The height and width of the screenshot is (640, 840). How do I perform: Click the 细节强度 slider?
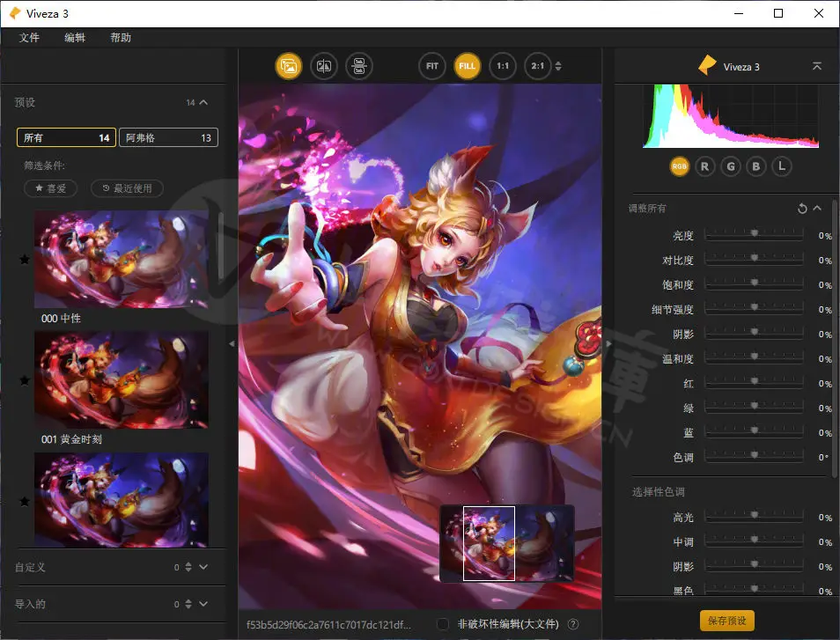[x=754, y=308]
